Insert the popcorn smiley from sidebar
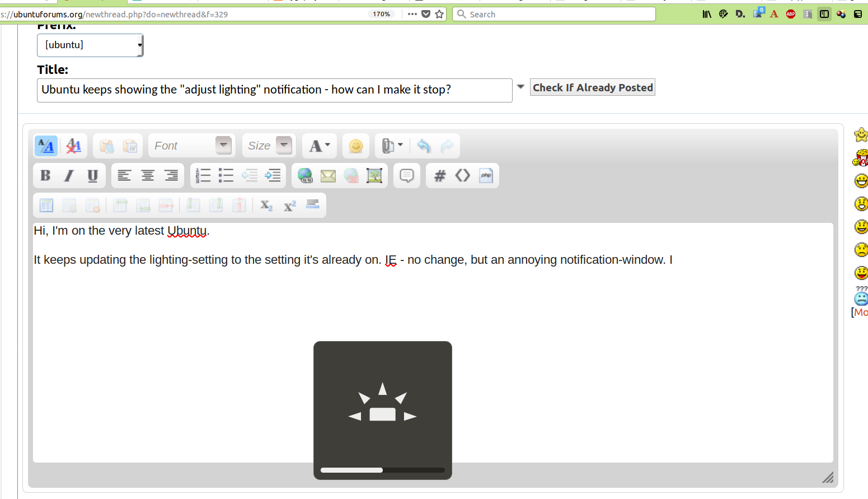868x499 pixels. (861, 158)
